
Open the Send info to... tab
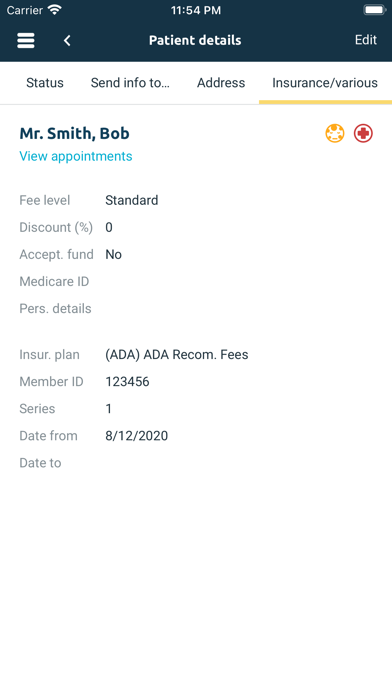click(x=130, y=83)
